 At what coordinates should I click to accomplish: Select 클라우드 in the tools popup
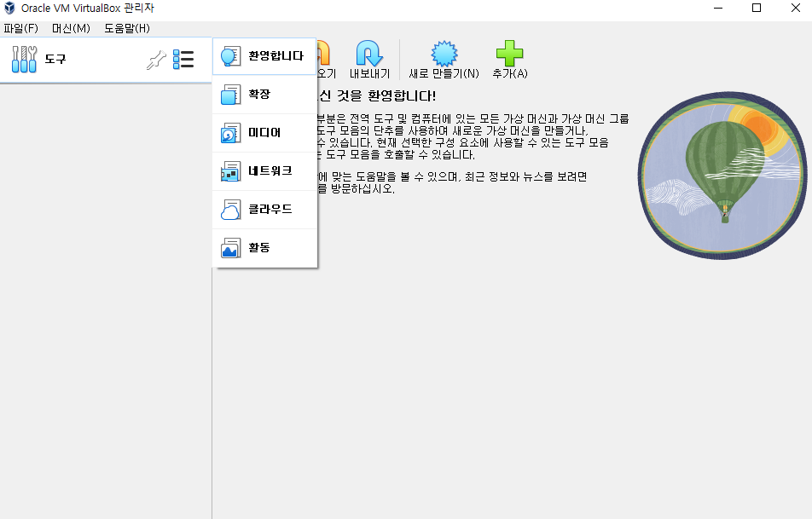click(x=264, y=209)
